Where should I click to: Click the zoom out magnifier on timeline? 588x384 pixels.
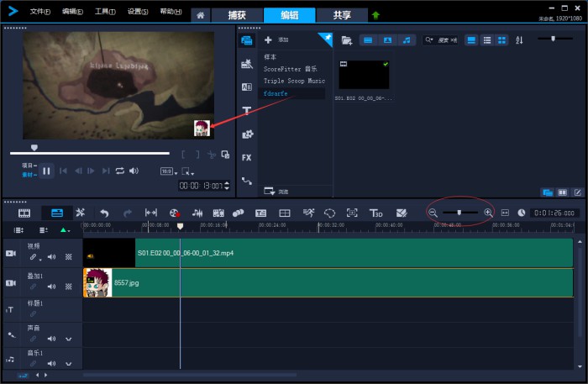pos(433,213)
